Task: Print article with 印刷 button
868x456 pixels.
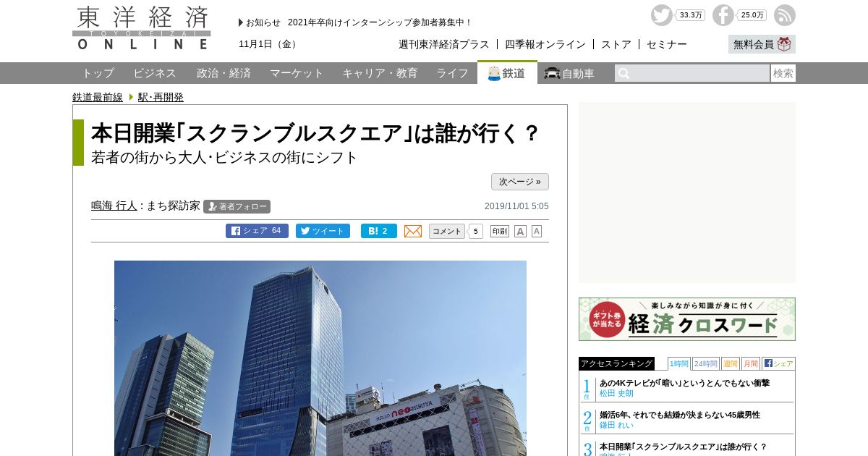Action: (500, 232)
